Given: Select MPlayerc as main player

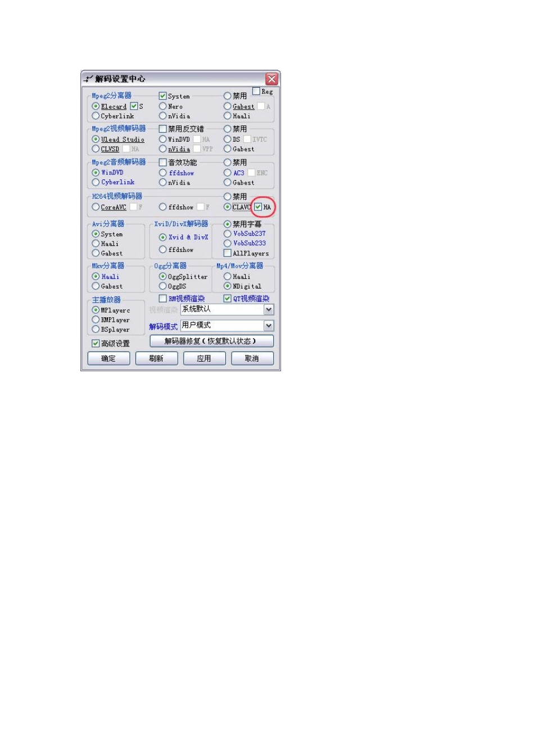Looking at the screenshot, I should pos(96,310).
